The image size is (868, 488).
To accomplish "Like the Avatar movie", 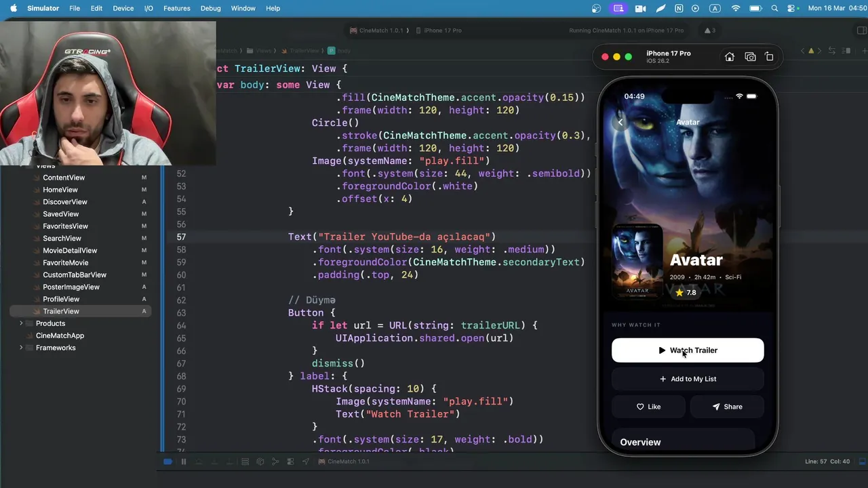I will coord(648,407).
